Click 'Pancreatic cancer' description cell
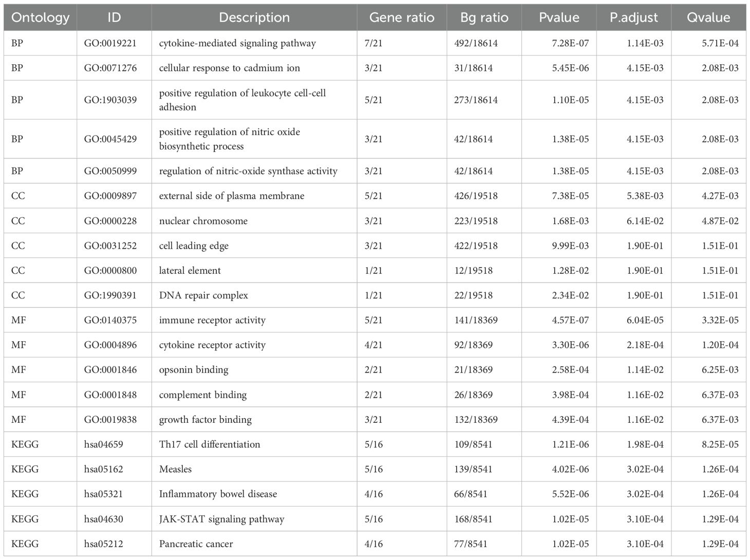750x560 pixels. pos(196,544)
